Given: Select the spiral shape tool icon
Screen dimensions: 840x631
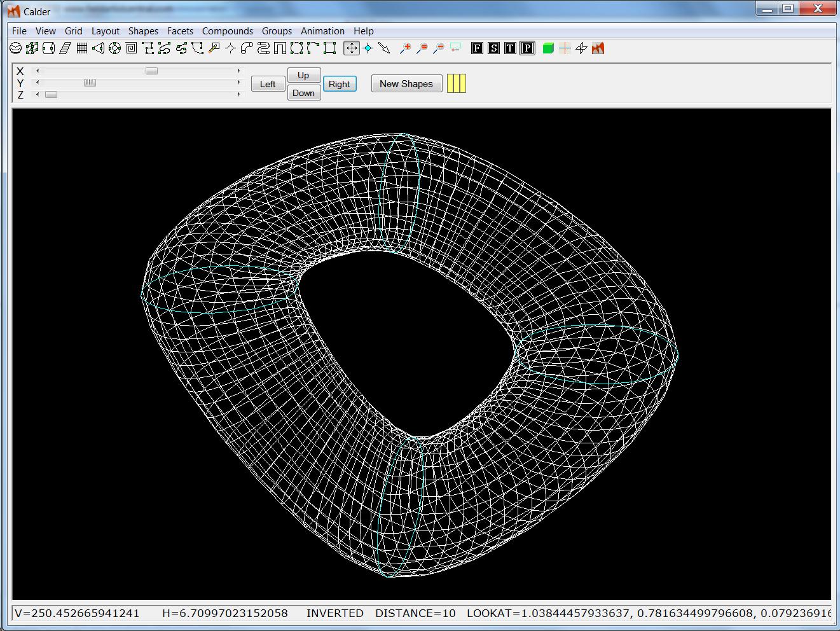Looking at the screenshot, I should pos(132,48).
